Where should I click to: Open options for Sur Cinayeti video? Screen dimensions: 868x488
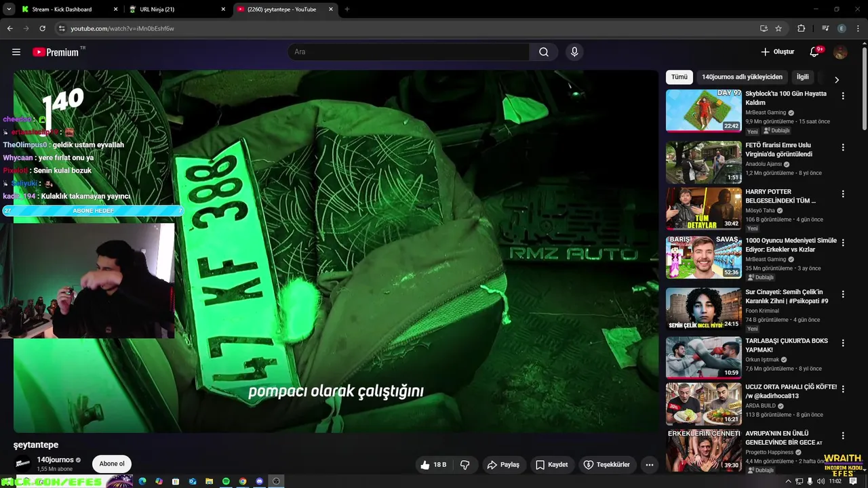point(843,294)
